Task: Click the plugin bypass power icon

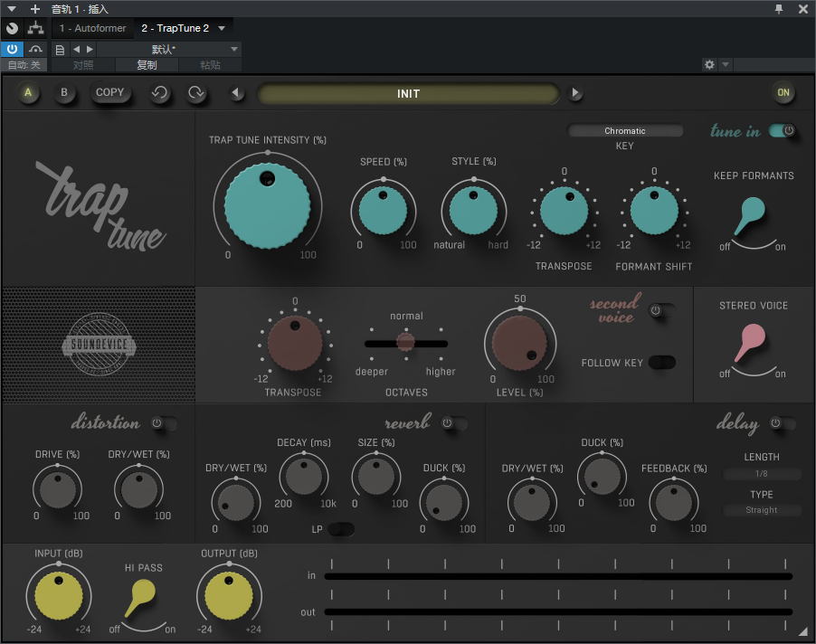Action: click(x=12, y=49)
